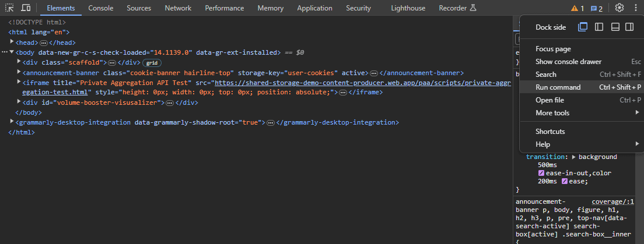
Task: Expand the iframe node
Action: click(x=19, y=82)
